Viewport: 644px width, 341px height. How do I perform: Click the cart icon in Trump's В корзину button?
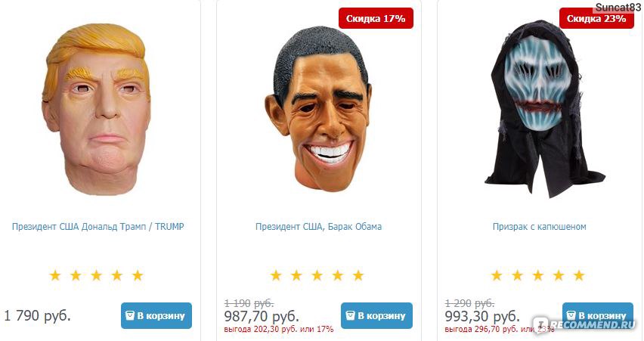(130, 315)
